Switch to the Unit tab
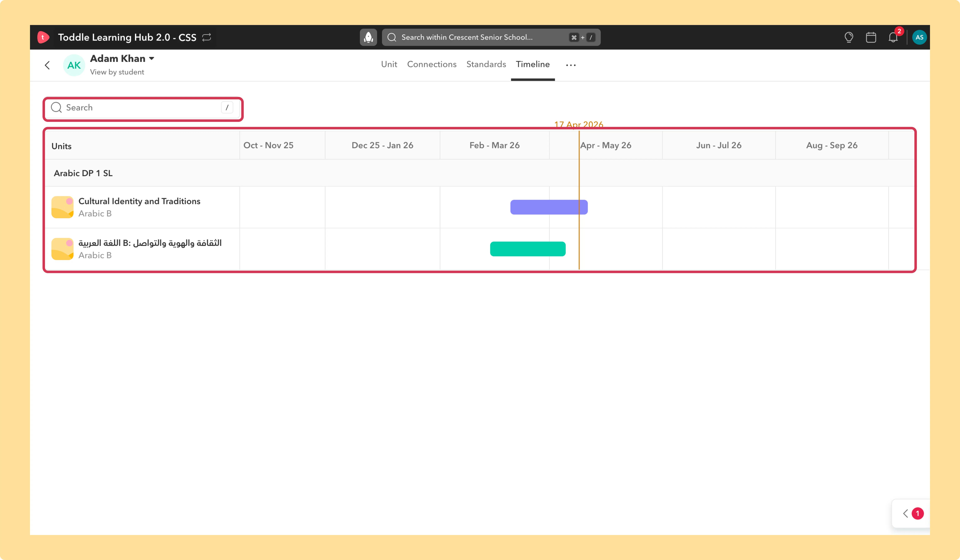 click(389, 64)
